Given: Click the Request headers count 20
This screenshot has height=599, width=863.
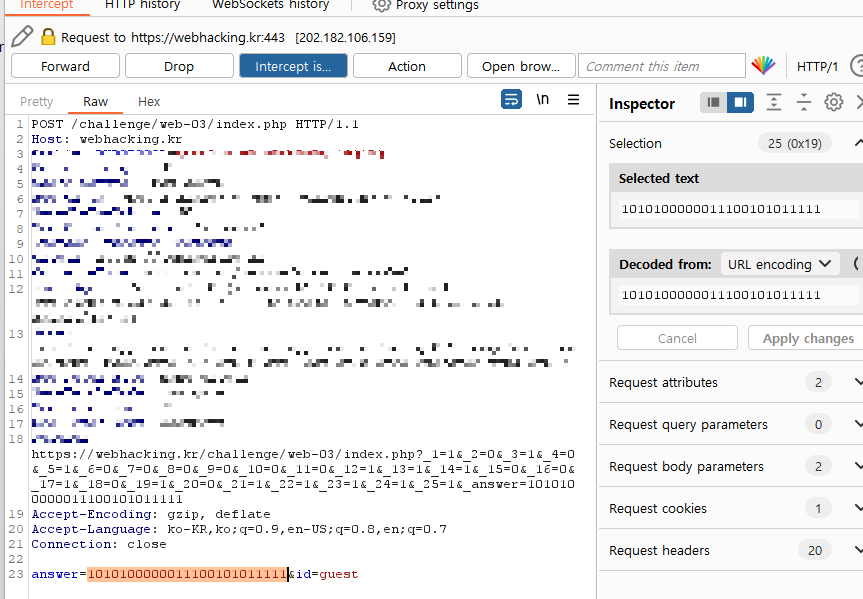Looking at the screenshot, I should (815, 550).
